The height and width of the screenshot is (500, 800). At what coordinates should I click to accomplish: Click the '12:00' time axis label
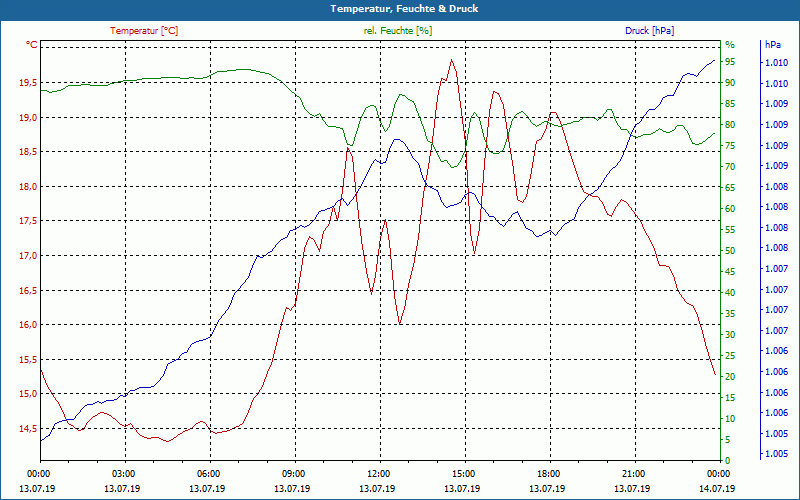click(x=378, y=473)
